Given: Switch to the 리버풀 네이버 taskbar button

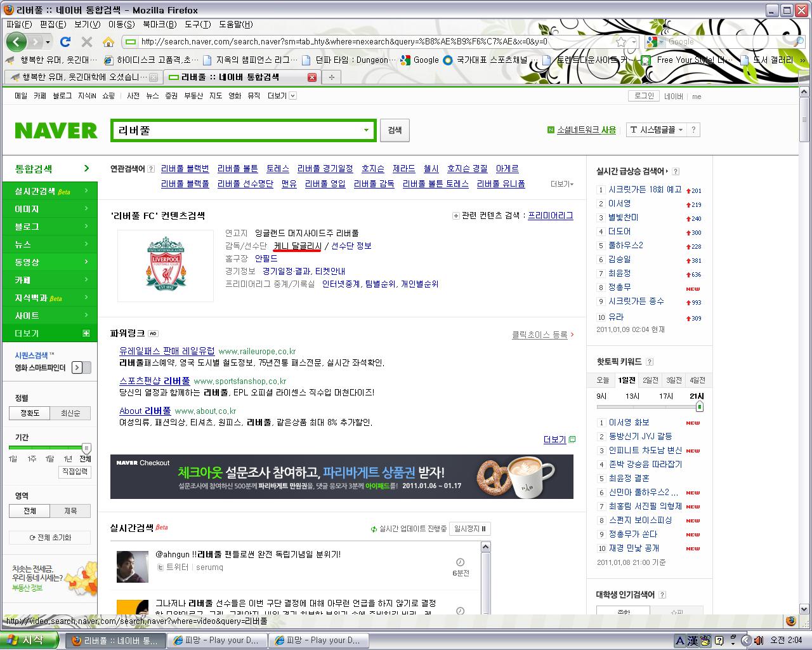Looking at the screenshot, I should coord(115,640).
